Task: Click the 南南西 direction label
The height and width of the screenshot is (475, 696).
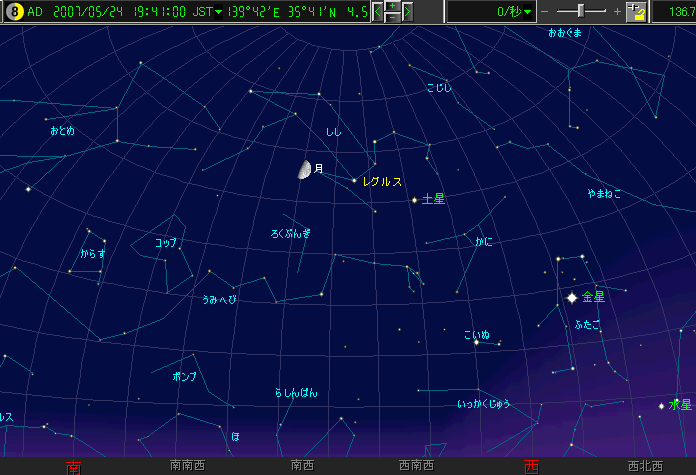Action: (189, 466)
